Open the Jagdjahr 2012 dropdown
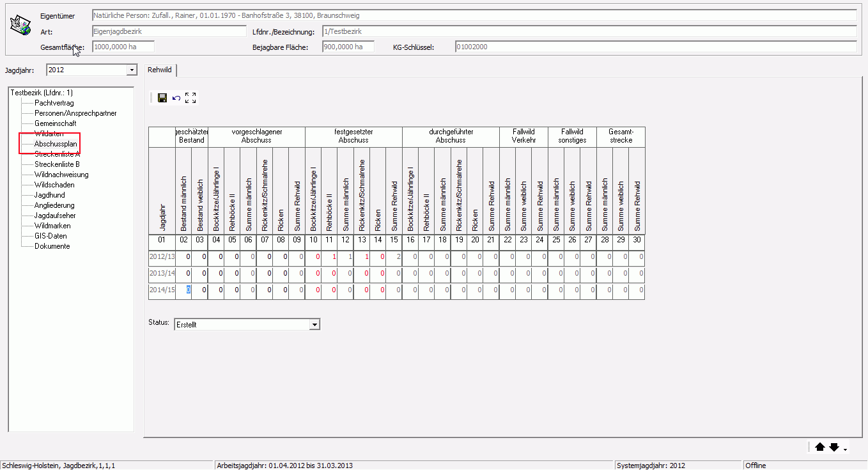 pos(132,70)
